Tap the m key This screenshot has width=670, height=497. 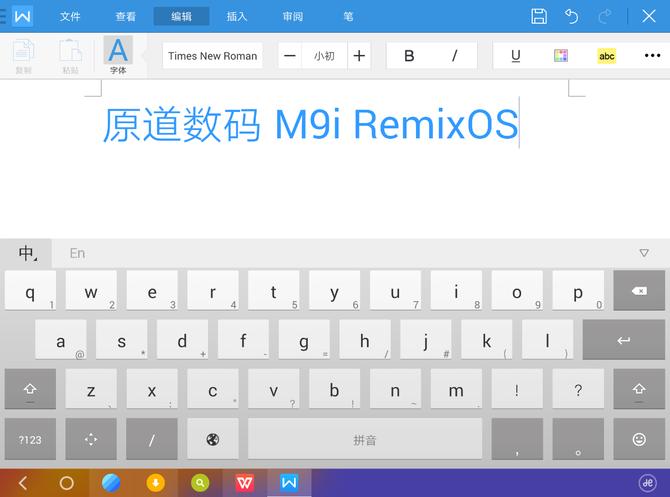click(x=456, y=389)
